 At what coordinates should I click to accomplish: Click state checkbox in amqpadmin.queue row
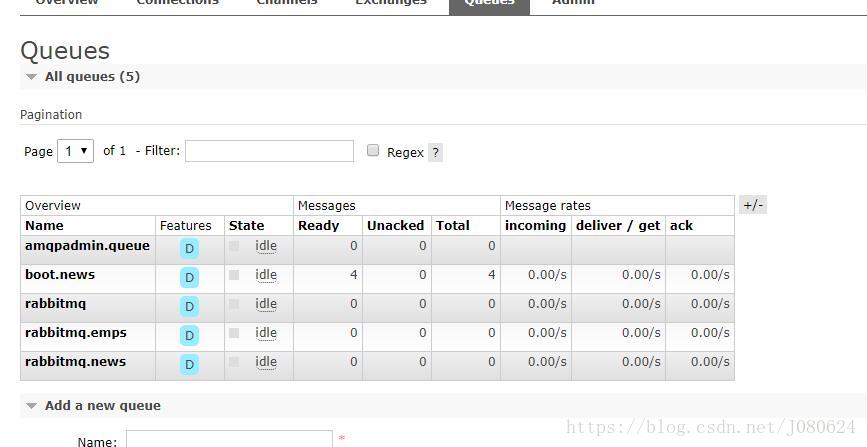click(234, 246)
